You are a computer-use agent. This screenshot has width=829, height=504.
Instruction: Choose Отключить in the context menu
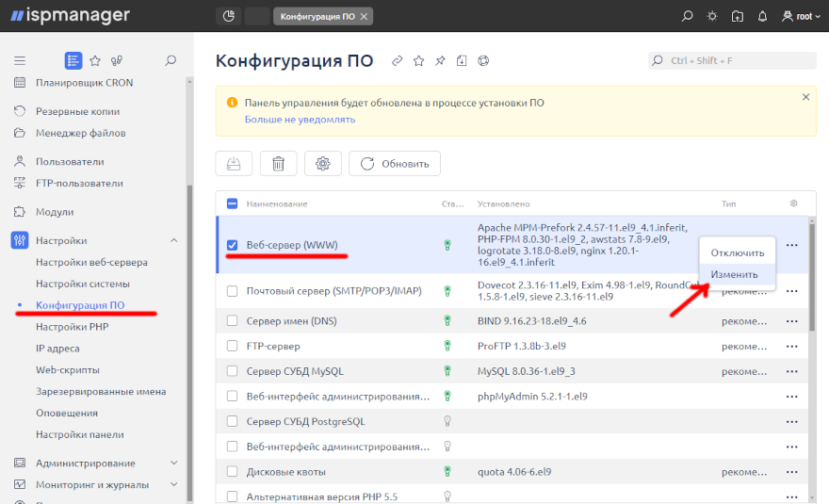[x=737, y=252]
